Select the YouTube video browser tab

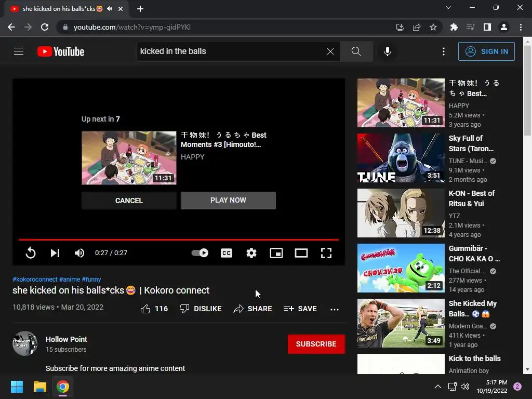click(66, 9)
